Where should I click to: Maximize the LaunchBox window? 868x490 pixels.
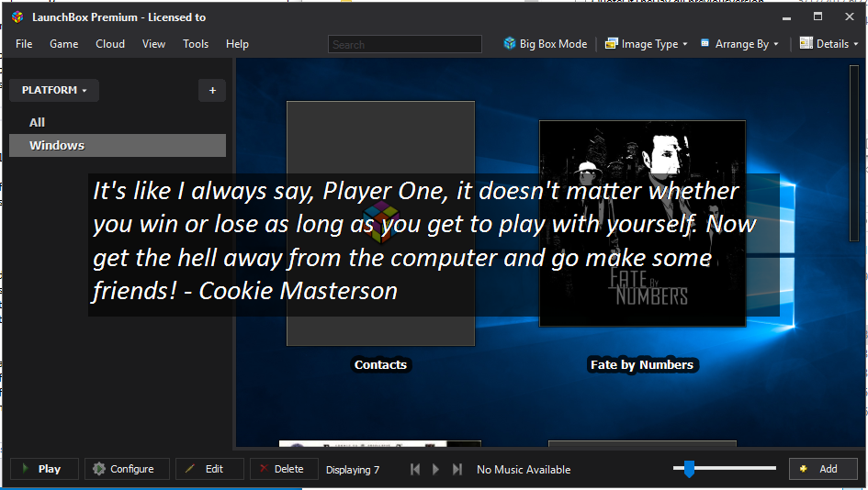point(817,17)
